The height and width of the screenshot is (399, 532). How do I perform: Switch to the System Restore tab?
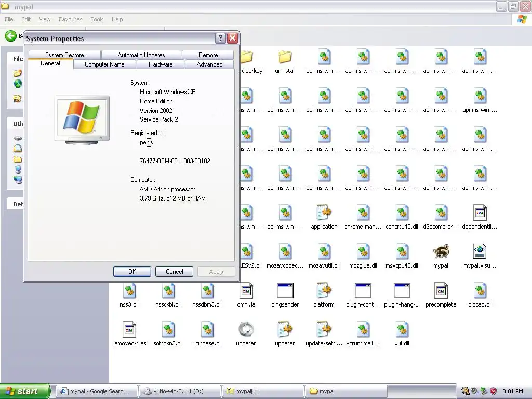point(64,55)
